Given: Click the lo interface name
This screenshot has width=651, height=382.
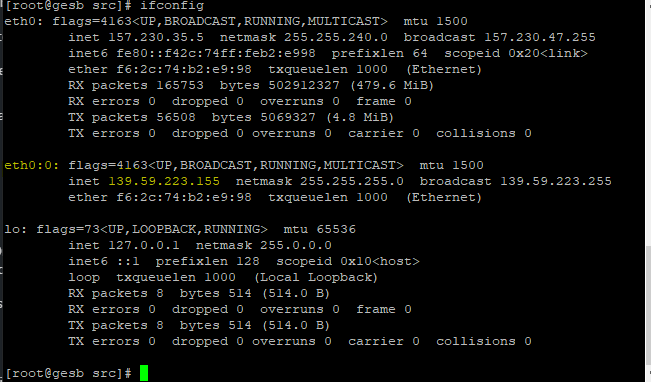Looking at the screenshot, I should 15,229.
